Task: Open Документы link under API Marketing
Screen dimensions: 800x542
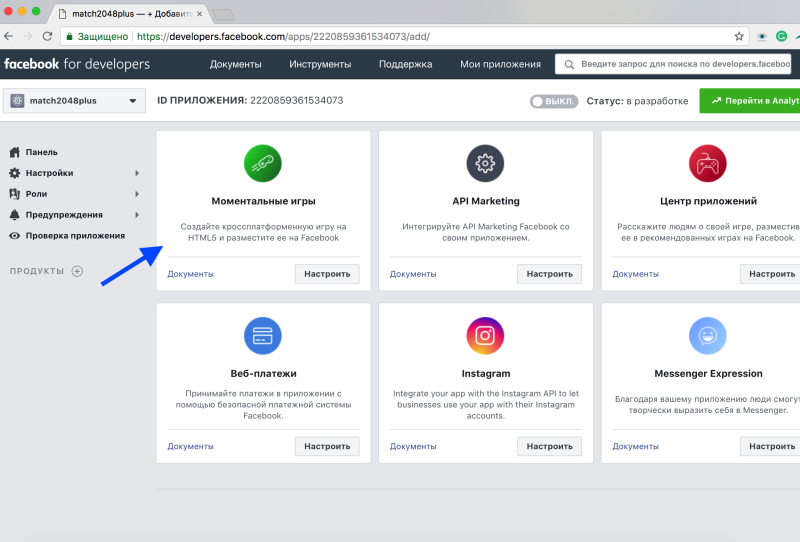Action: coord(413,274)
